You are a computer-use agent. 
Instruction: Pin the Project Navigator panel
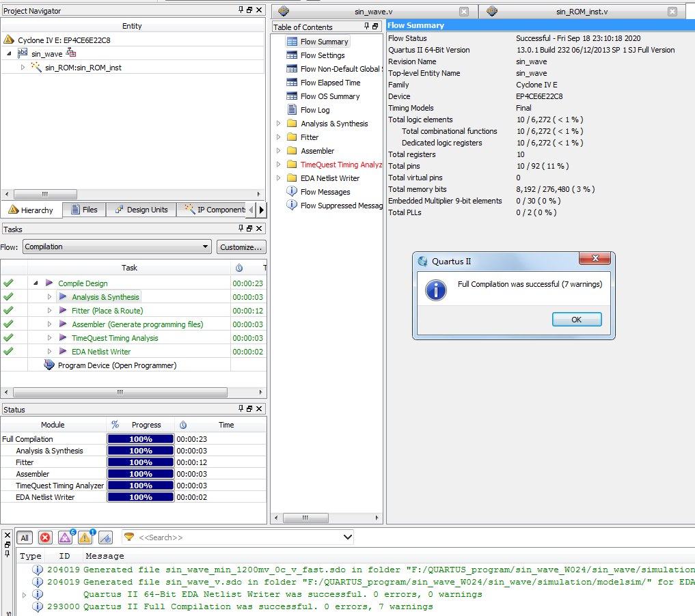pyautogui.click(x=241, y=10)
